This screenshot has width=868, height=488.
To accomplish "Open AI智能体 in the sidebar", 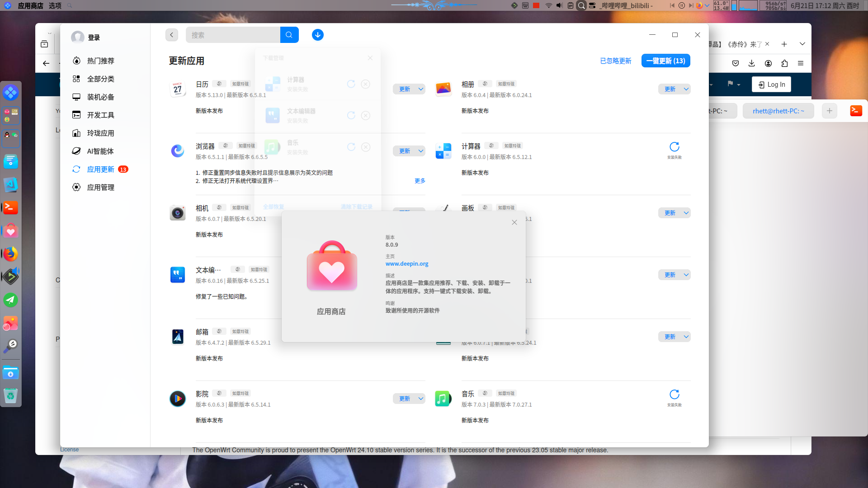I will click(x=100, y=151).
